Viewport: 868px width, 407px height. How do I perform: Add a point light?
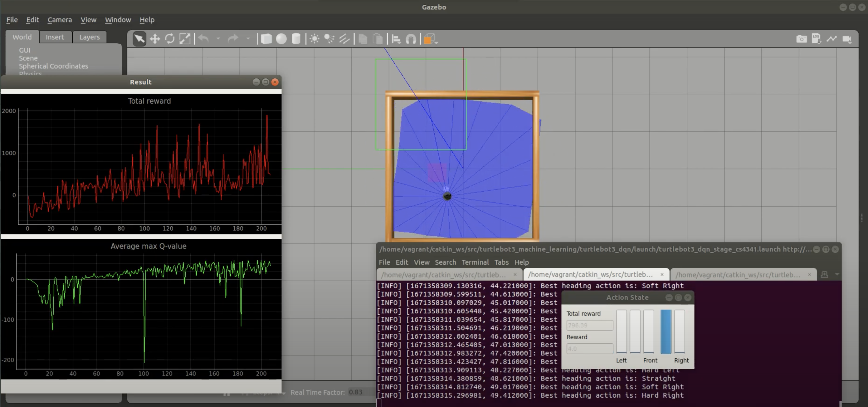coord(315,39)
